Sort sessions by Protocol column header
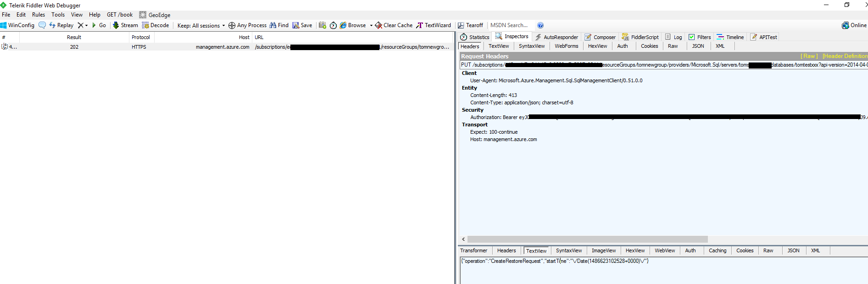 (x=141, y=37)
